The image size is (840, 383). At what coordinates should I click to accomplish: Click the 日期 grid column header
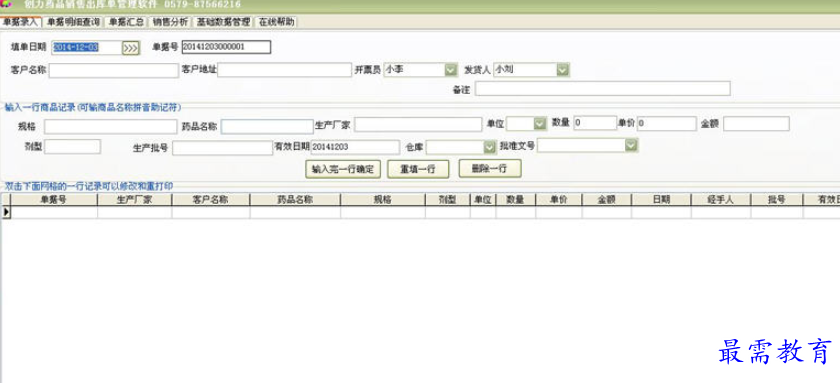[x=662, y=200]
